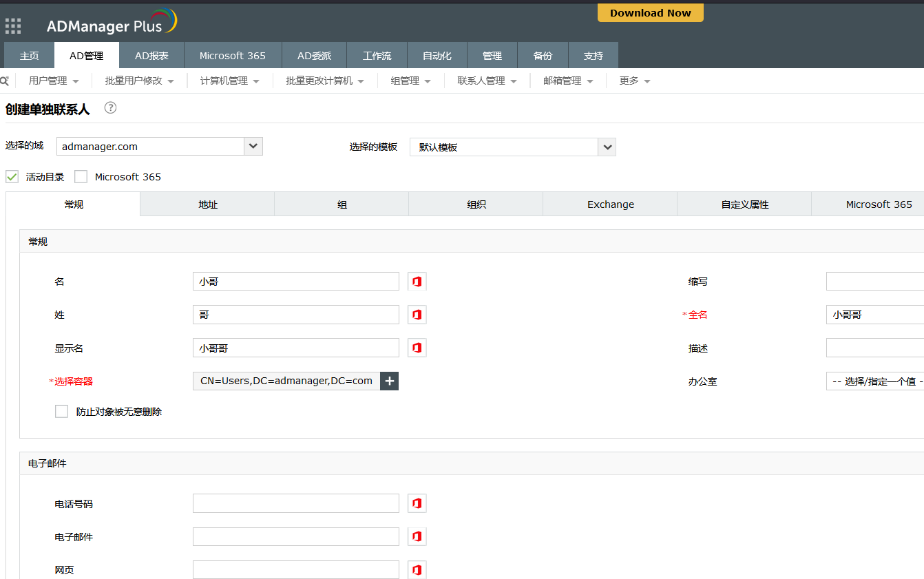Open the AD报表 main tab

point(151,56)
